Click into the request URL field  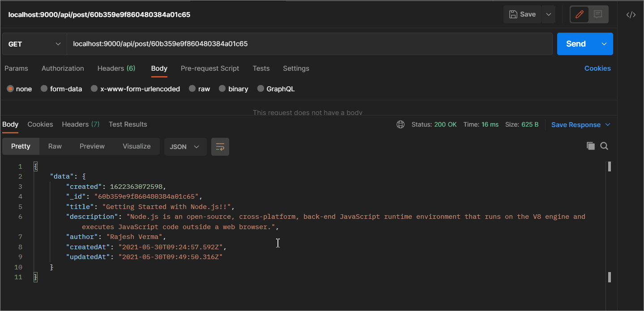tap(309, 44)
